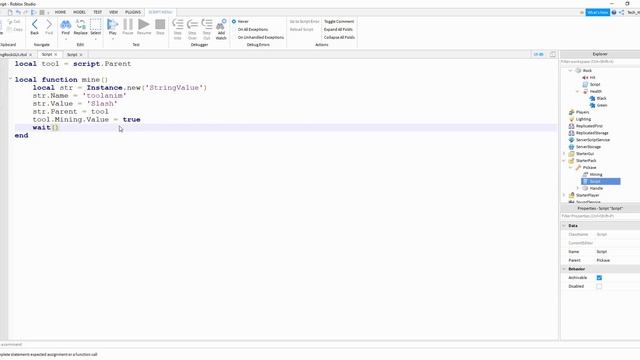The width and height of the screenshot is (640, 360).
Task: Select the Never debug errors option
Action: [x=240, y=21]
